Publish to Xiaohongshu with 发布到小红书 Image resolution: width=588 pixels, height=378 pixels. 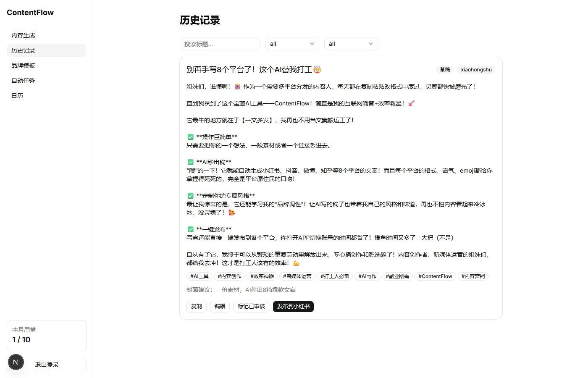tap(293, 306)
